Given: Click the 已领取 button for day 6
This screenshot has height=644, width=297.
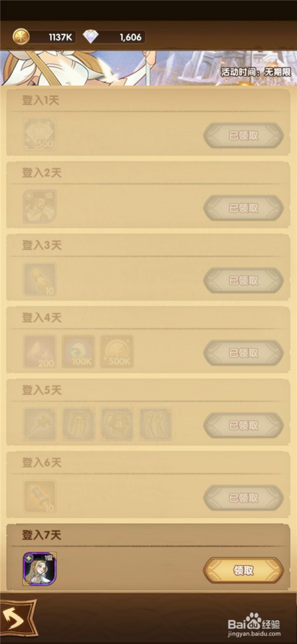Looking at the screenshot, I should click(x=244, y=498).
